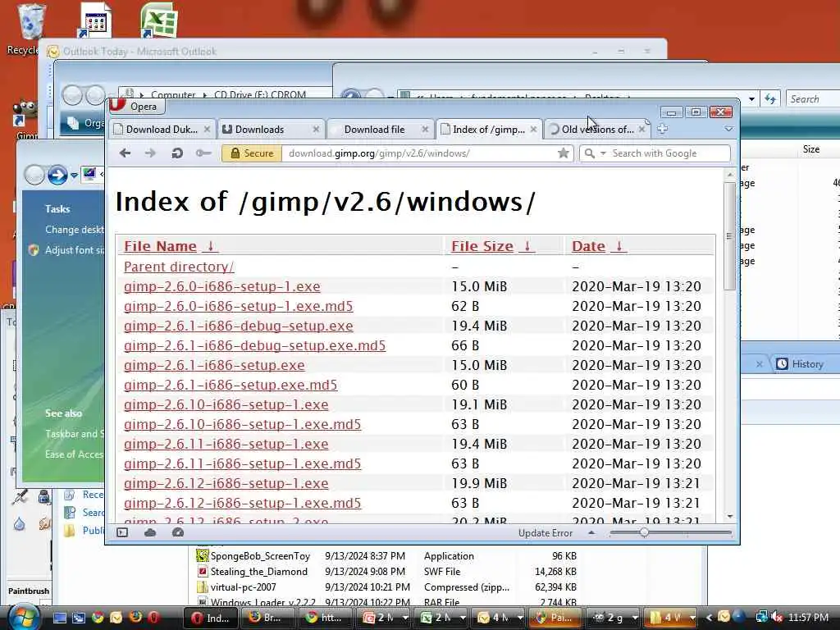Click the 11:57 PM taskbar clock
Image resolution: width=840 pixels, height=630 pixels.
pos(808,618)
